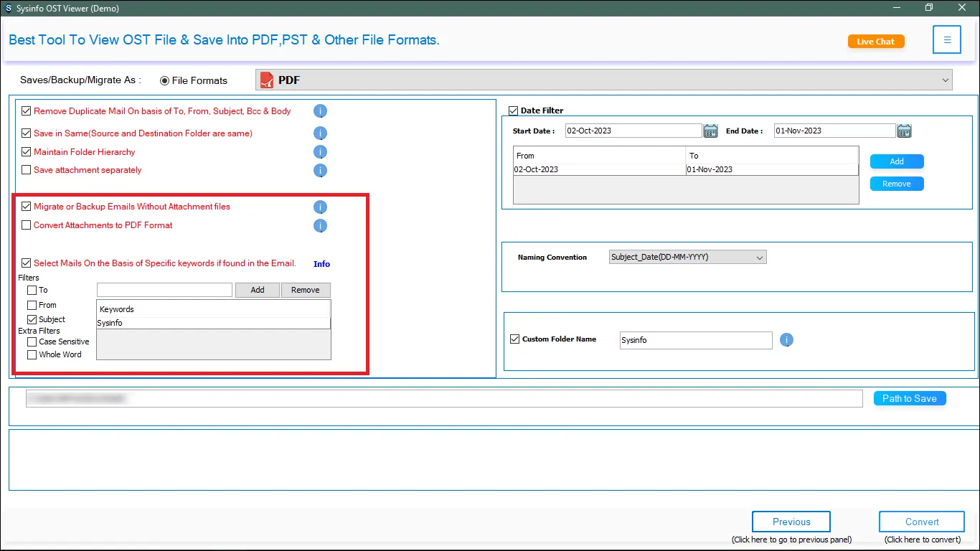This screenshot has height=551, width=980.
Task: Click the Path to Save button
Action: coord(909,398)
